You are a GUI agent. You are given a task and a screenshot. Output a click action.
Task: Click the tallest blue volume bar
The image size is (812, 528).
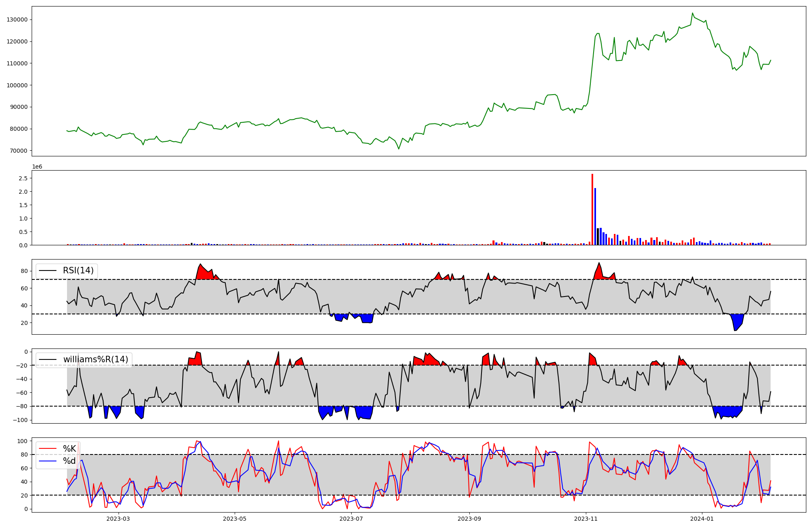click(595, 217)
